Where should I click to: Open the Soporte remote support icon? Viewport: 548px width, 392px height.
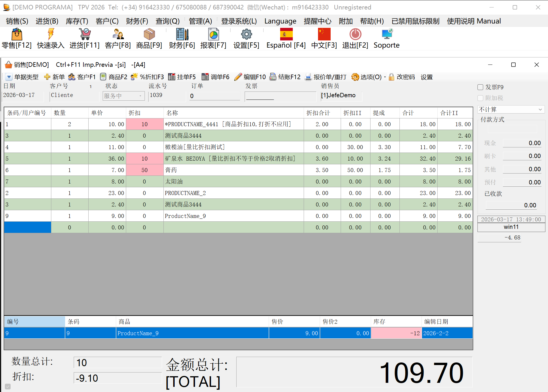pyautogui.click(x=387, y=34)
